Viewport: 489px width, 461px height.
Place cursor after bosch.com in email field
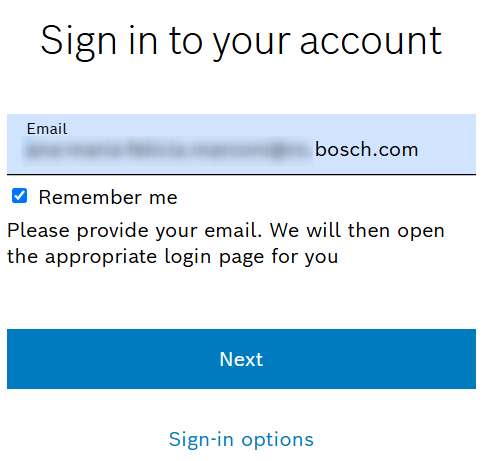(x=419, y=149)
